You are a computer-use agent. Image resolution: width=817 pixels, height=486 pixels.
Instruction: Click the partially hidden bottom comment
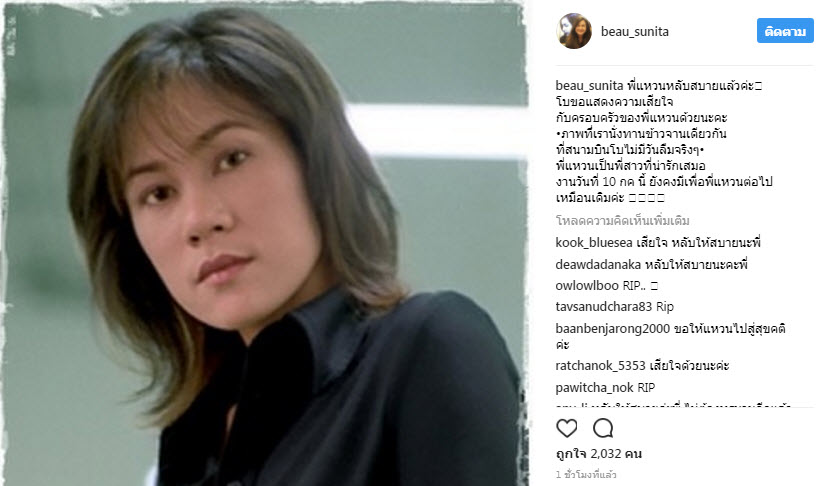coord(673,404)
